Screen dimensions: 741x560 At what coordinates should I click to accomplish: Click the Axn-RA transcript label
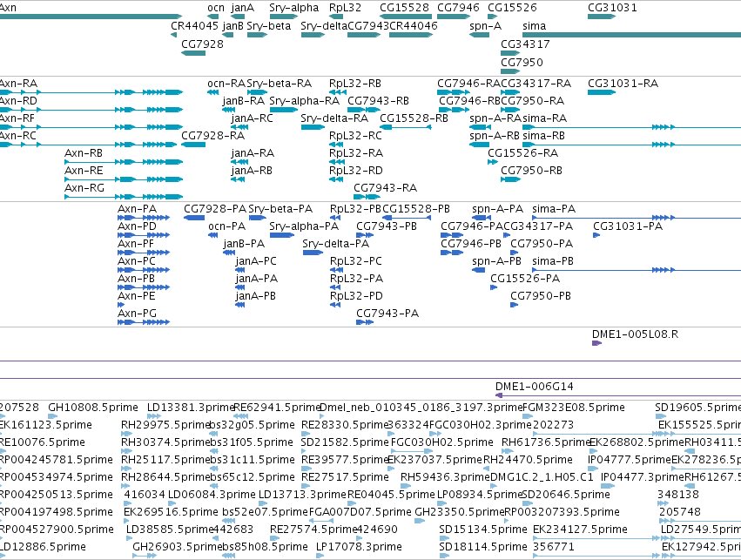tap(18, 84)
